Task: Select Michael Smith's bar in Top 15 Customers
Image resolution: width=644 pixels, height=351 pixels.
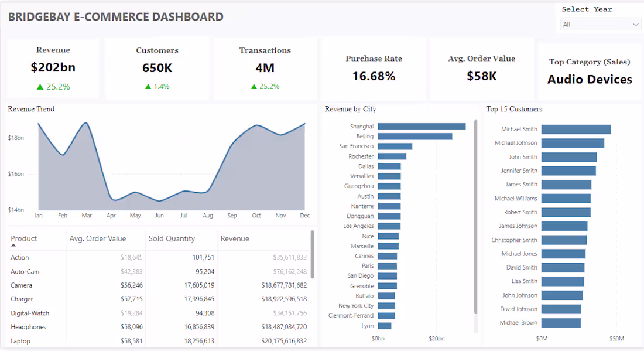Action: [x=576, y=130]
